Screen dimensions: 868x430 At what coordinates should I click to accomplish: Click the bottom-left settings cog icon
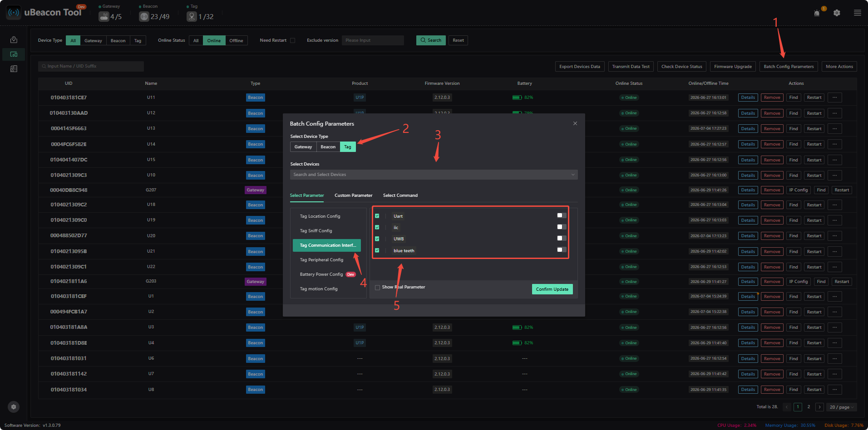click(x=14, y=407)
